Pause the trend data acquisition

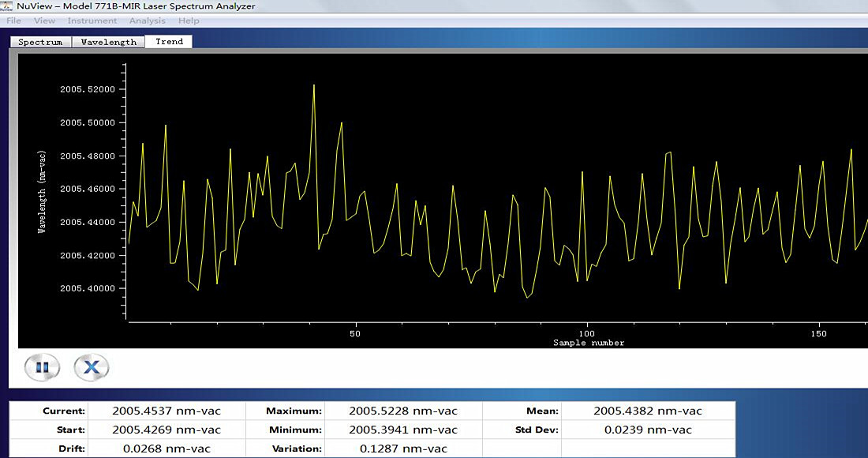(43, 367)
